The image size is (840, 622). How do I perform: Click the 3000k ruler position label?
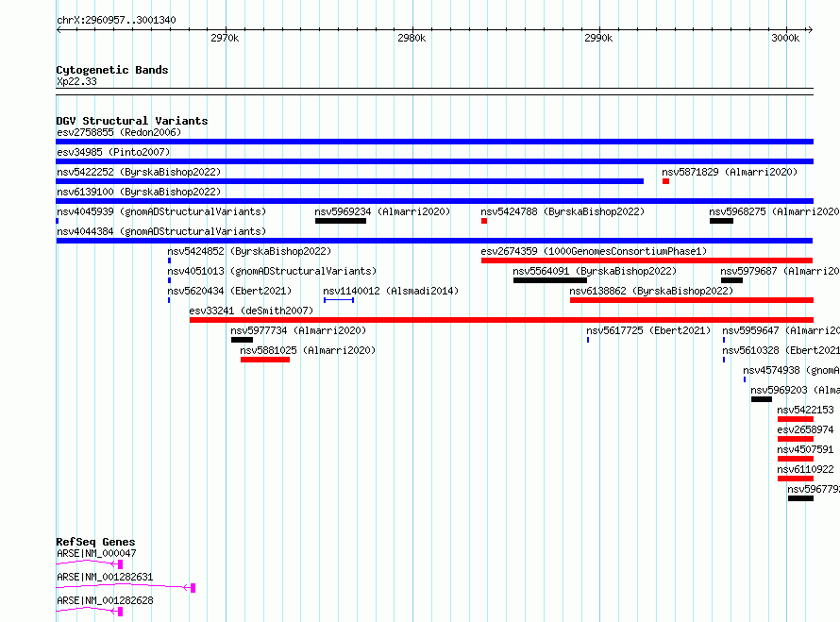(x=785, y=38)
